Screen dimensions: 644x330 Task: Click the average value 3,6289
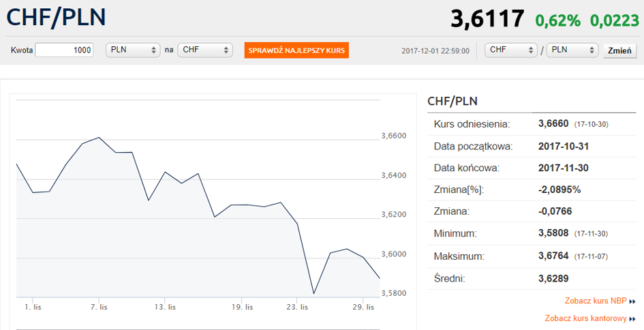pos(553,279)
